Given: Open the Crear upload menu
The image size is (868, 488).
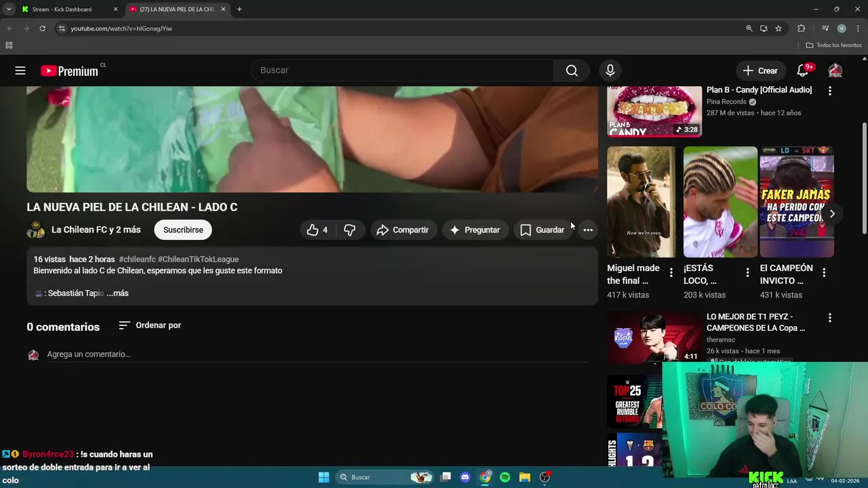Looking at the screenshot, I should point(760,70).
